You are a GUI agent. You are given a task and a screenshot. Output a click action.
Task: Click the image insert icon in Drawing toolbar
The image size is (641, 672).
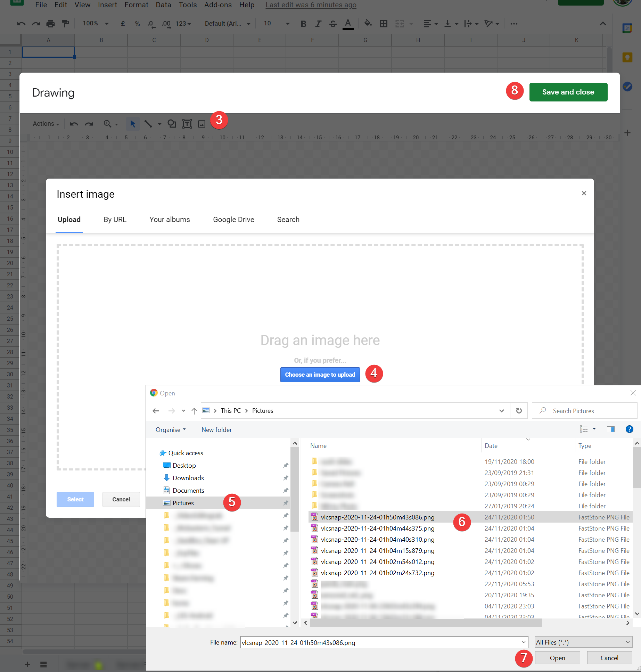pyautogui.click(x=202, y=124)
